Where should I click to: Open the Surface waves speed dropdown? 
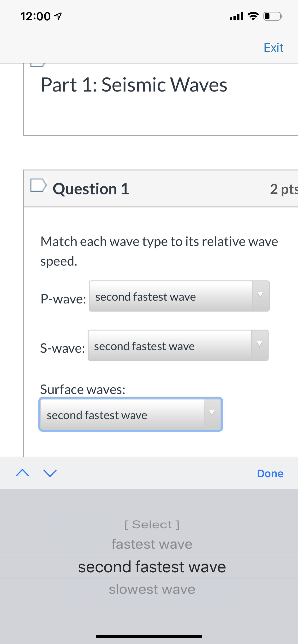131,414
